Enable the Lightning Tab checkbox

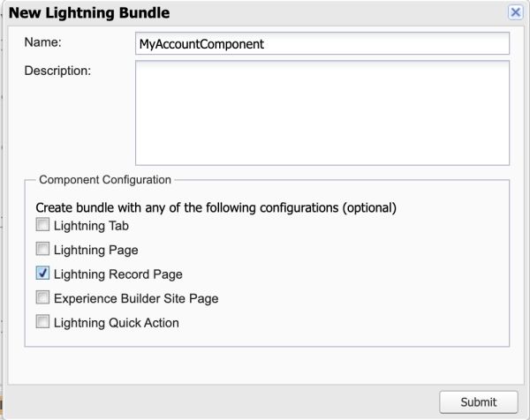click(42, 224)
